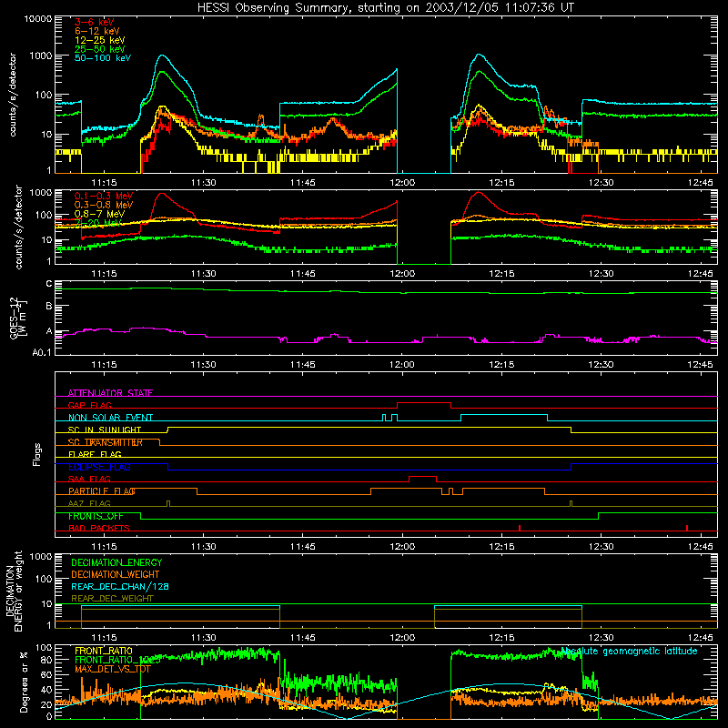This screenshot has width=728, height=728.
Task: Click the GAP flag raised segment
Action: pos(424,403)
